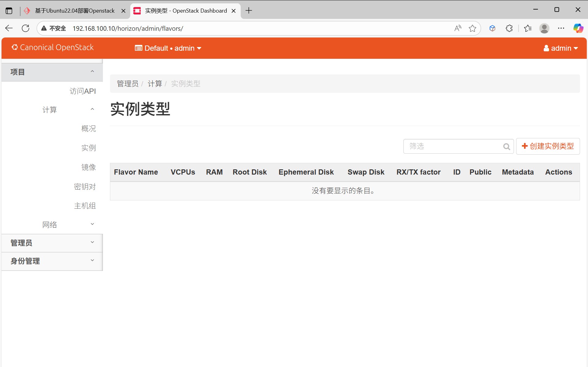The height and width of the screenshot is (367, 588).
Task: Expand the 身份管理 sidebar panel
Action: tap(52, 261)
